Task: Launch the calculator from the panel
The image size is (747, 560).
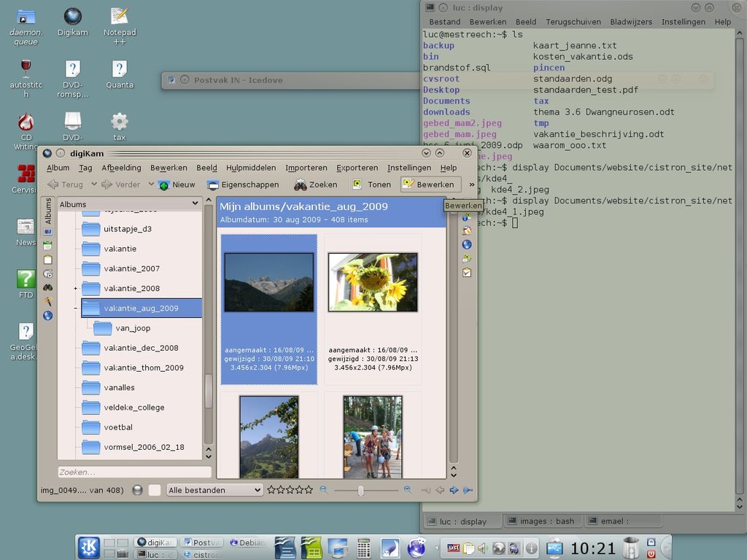Action: pos(363,548)
